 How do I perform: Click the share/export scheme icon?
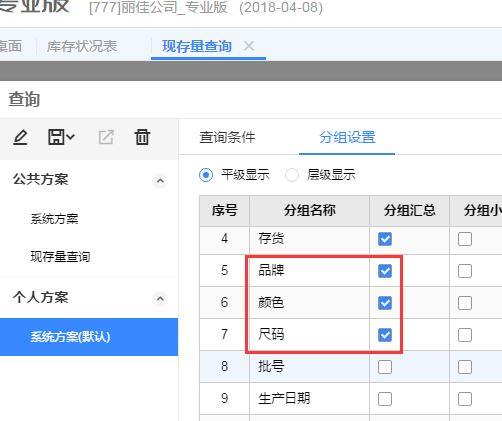pyautogui.click(x=106, y=137)
